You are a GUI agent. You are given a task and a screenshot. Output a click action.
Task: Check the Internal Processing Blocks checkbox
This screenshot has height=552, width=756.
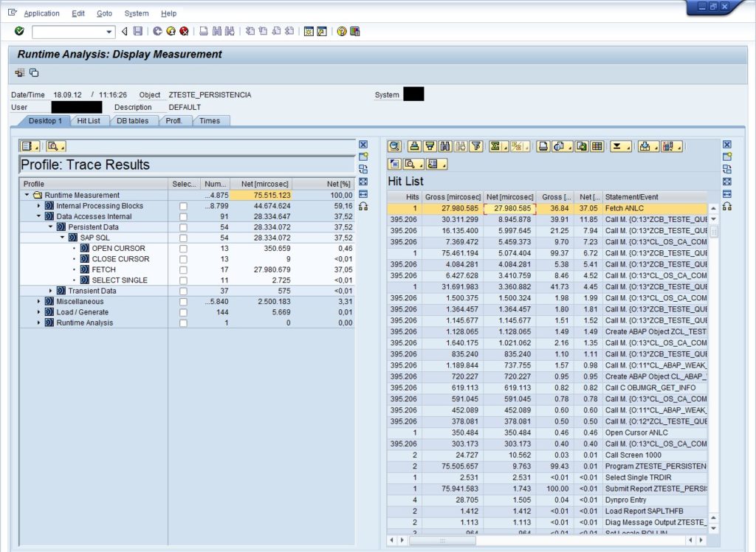point(183,206)
